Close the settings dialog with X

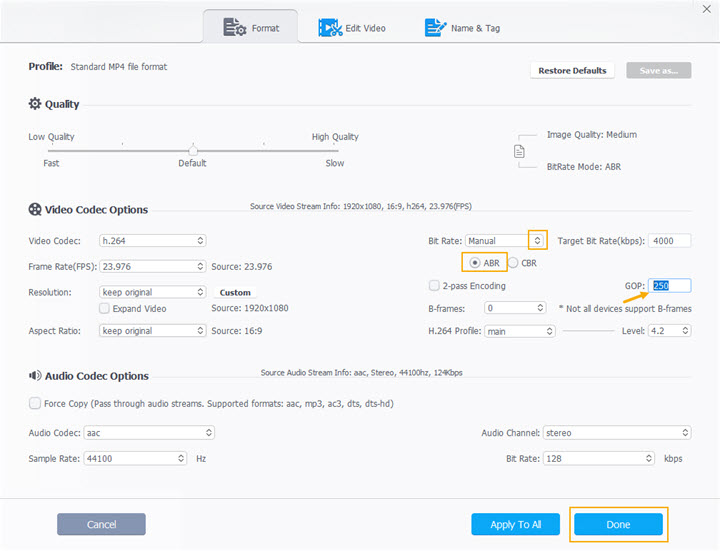click(x=707, y=9)
